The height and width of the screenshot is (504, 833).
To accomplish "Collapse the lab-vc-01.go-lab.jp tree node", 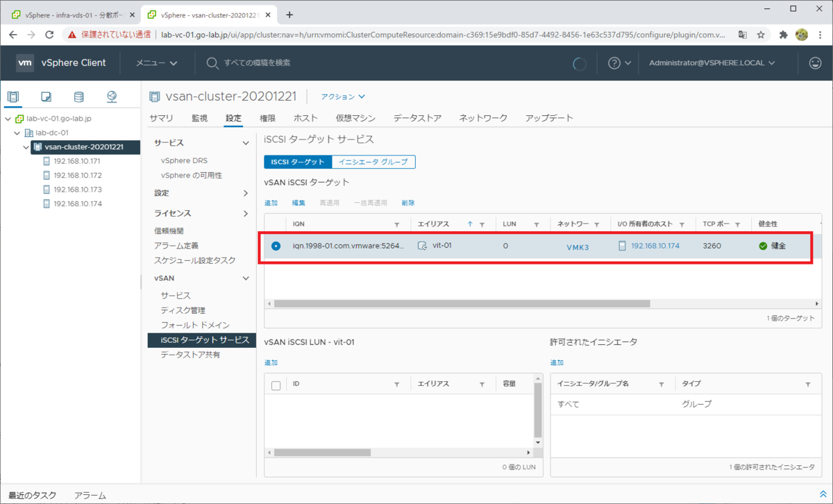I will [8, 119].
